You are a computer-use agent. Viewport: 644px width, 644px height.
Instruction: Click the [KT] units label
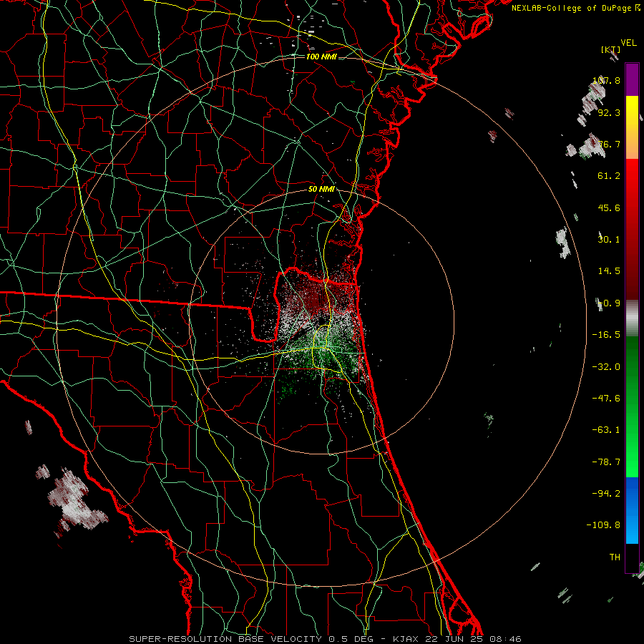(x=610, y=49)
